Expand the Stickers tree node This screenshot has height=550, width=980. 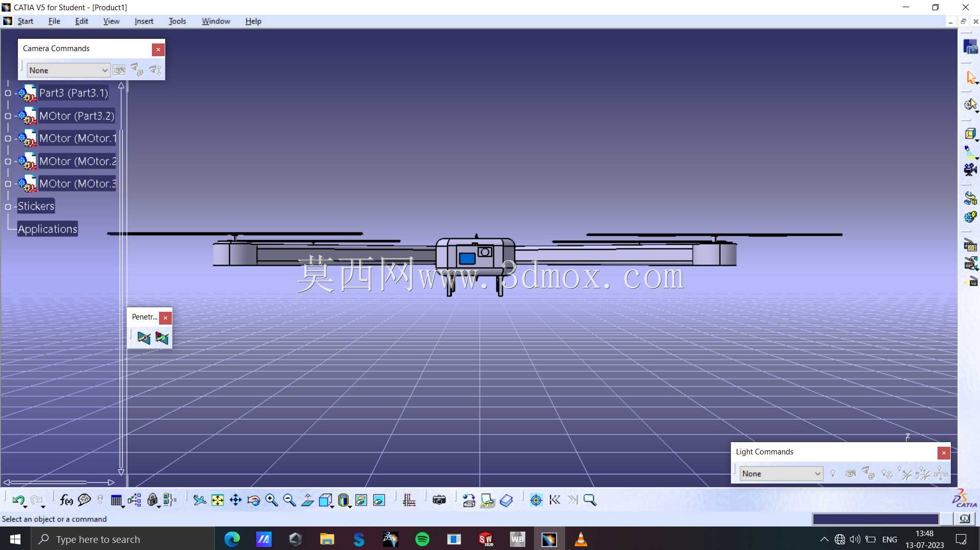[8, 207]
